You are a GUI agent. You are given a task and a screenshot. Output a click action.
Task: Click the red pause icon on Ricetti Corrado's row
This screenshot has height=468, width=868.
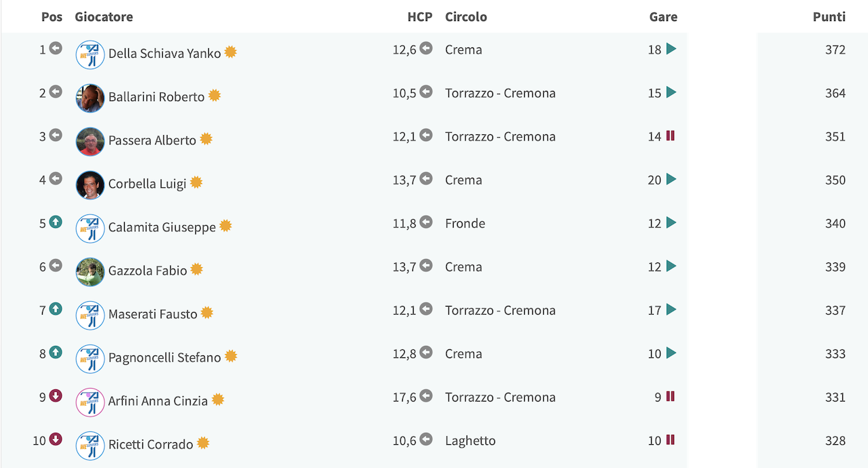pos(671,440)
